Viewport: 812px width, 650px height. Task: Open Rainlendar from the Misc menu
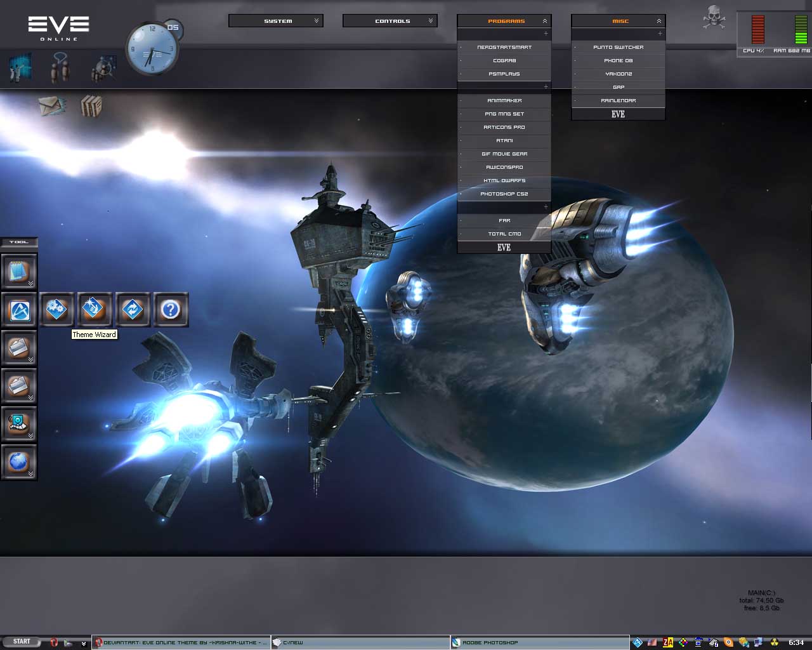[619, 100]
